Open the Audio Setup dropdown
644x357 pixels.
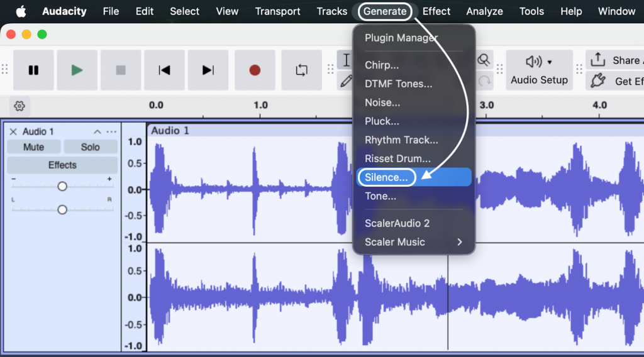(539, 70)
